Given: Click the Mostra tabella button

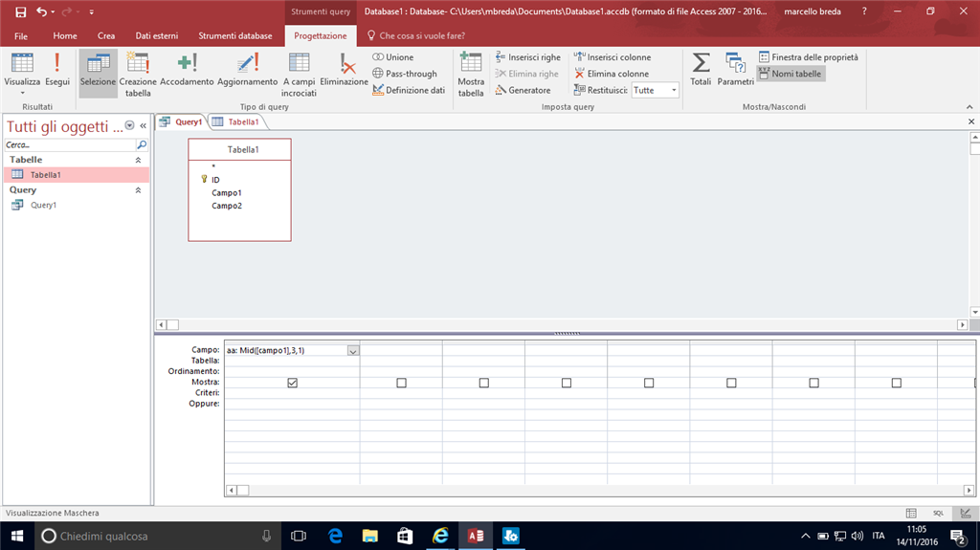Looking at the screenshot, I should (471, 75).
